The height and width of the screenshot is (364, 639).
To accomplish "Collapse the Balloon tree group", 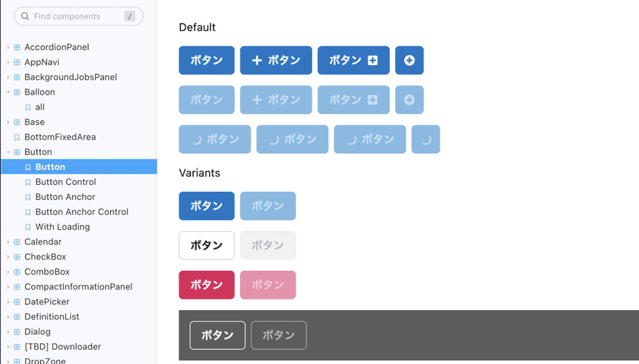I will (8, 92).
